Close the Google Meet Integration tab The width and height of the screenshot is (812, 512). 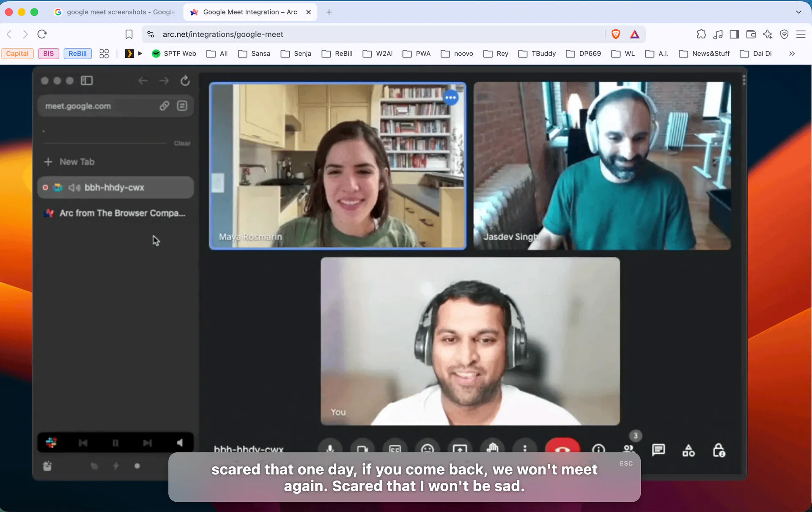pyautogui.click(x=308, y=12)
